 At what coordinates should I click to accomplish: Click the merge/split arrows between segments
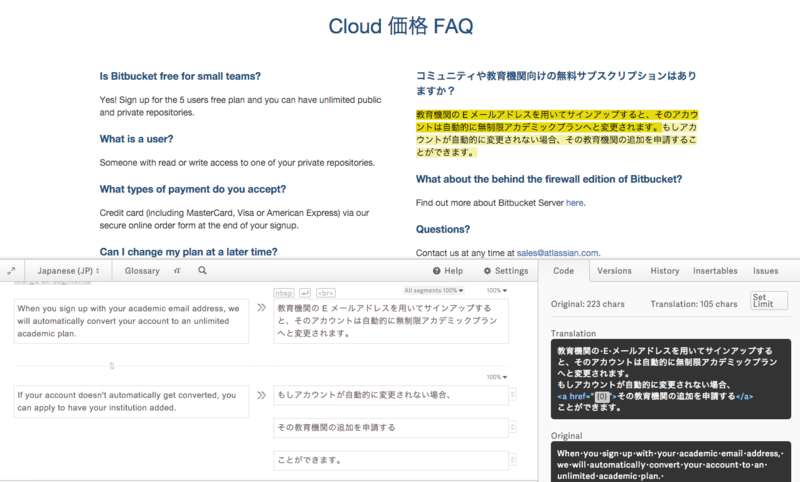click(x=112, y=366)
